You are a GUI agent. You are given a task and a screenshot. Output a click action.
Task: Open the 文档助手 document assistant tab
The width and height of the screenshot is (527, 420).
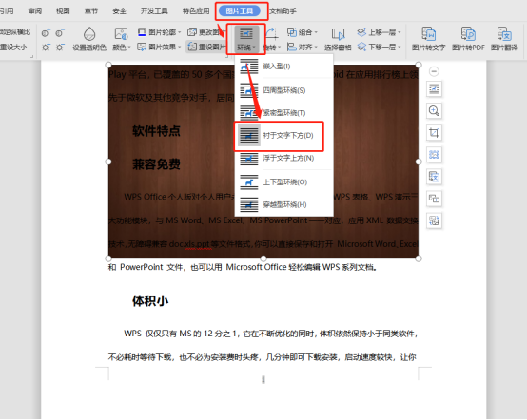283,11
